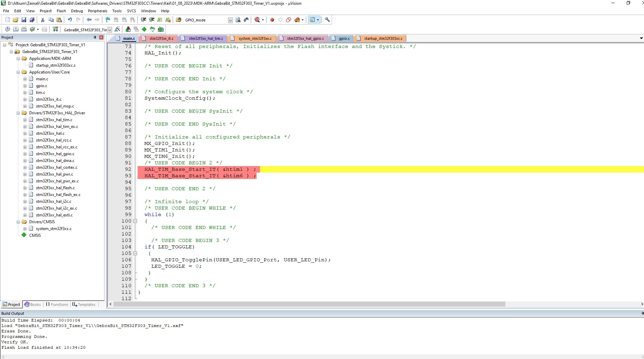Image resolution: width=644 pixels, height=359 pixels.
Task: Build target with the Build icon
Action: point(16,29)
